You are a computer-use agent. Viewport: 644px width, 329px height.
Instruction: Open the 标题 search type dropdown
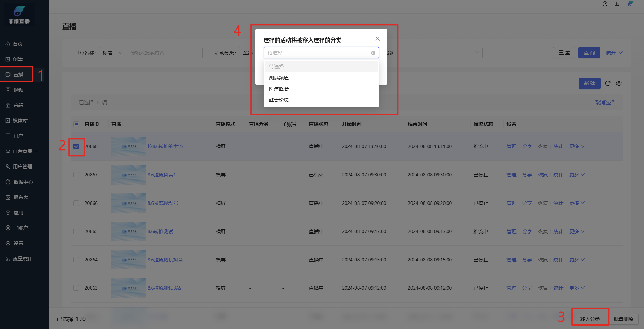(x=112, y=53)
